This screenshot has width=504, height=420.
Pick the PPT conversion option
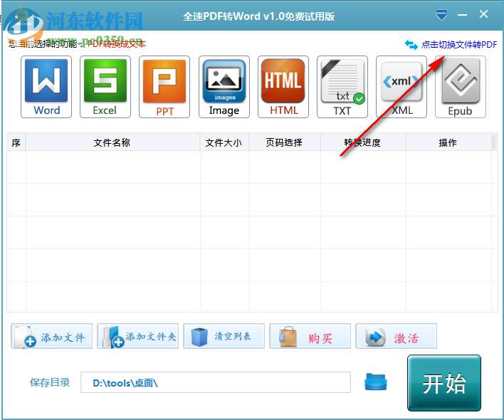[164, 87]
